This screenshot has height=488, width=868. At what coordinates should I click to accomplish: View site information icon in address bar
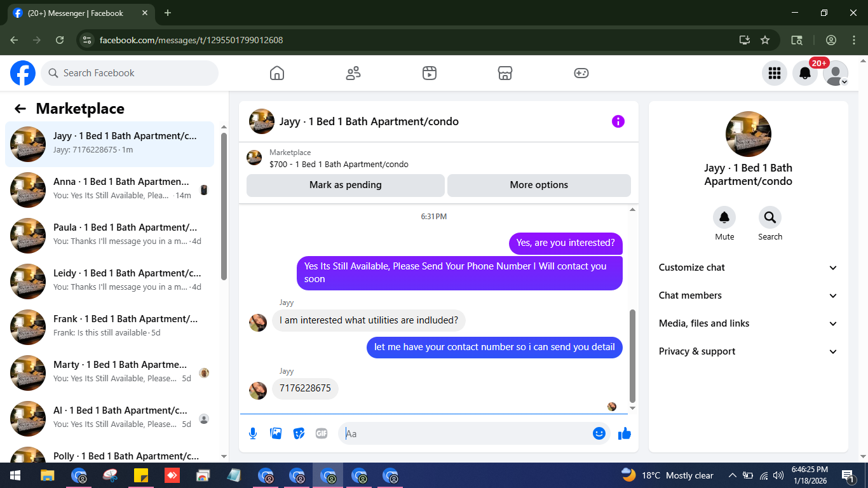[88, 40]
